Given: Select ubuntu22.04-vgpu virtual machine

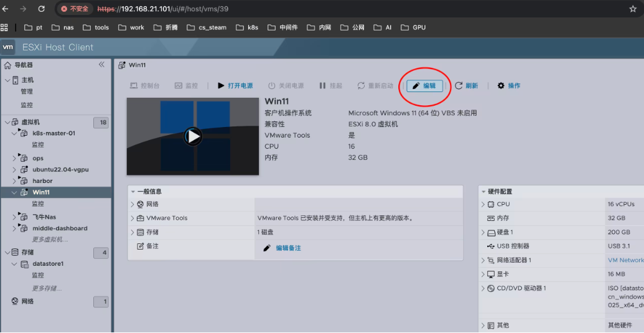Looking at the screenshot, I should click(61, 169).
